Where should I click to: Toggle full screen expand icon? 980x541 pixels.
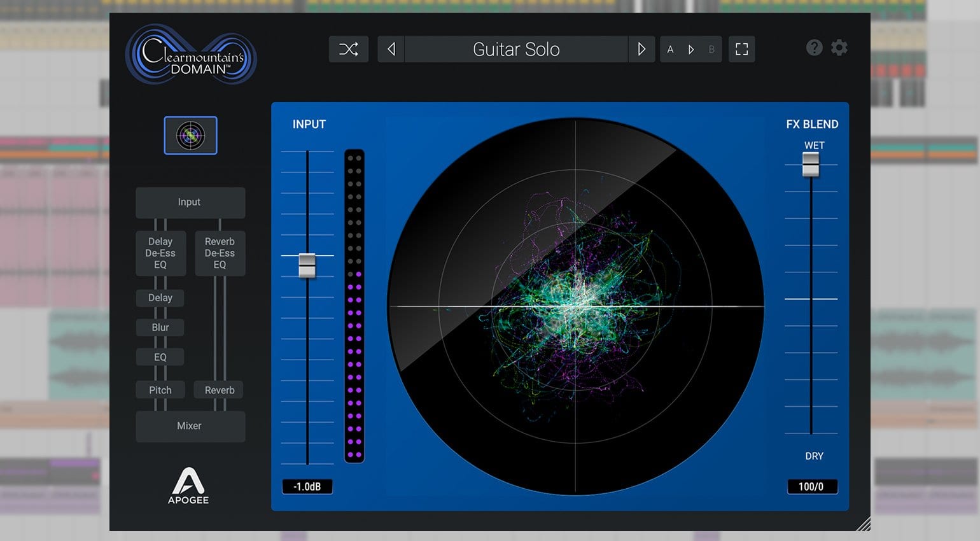pyautogui.click(x=741, y=49)
